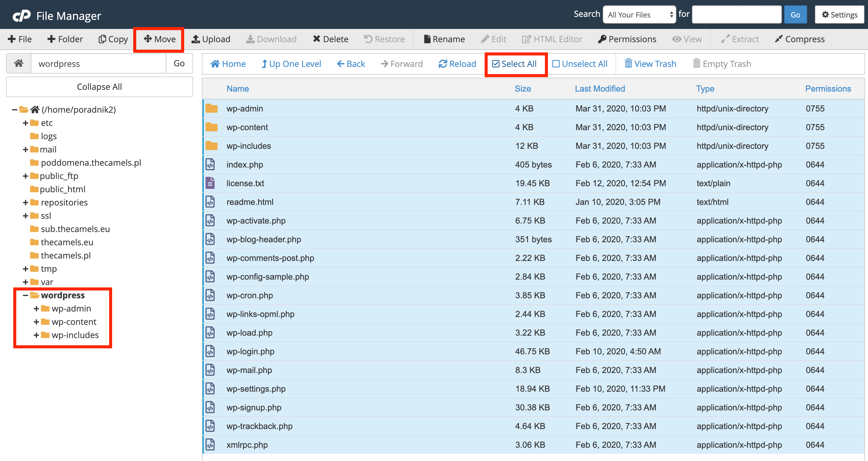868x461 pixels.
Task: Sort files by Name column
Action: (x=237, y=89)
